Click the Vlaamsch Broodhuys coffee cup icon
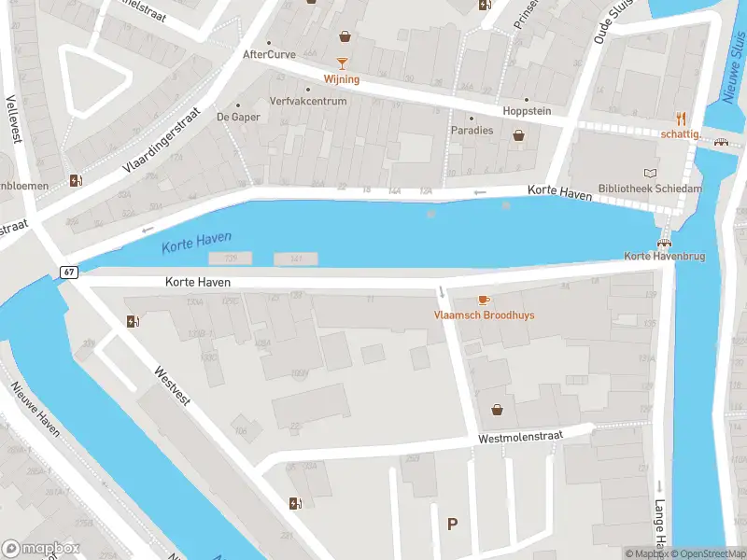The image size is (747, 560). tap(484, 300)
